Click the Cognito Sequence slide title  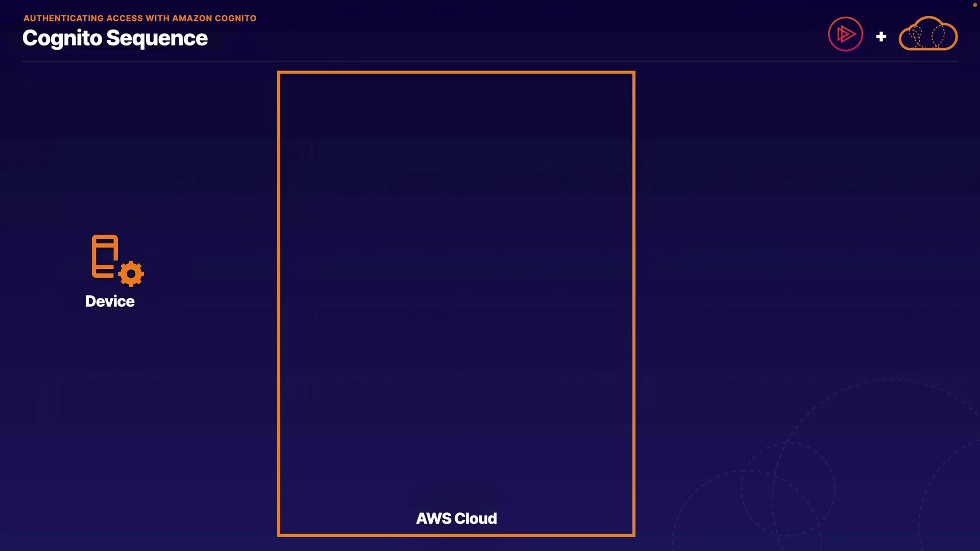click(x=115, y=38)
